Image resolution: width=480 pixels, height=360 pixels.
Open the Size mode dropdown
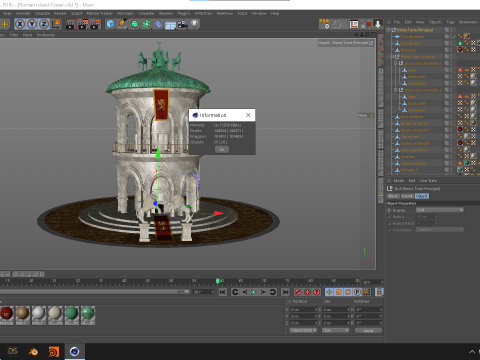(335, 330)
